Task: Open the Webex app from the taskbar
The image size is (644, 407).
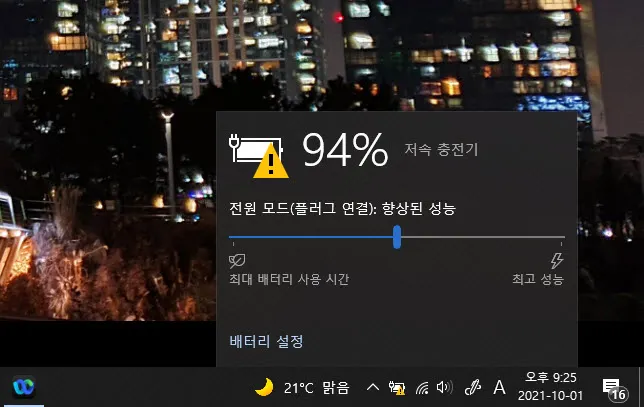Action: [x=23, y=387]
